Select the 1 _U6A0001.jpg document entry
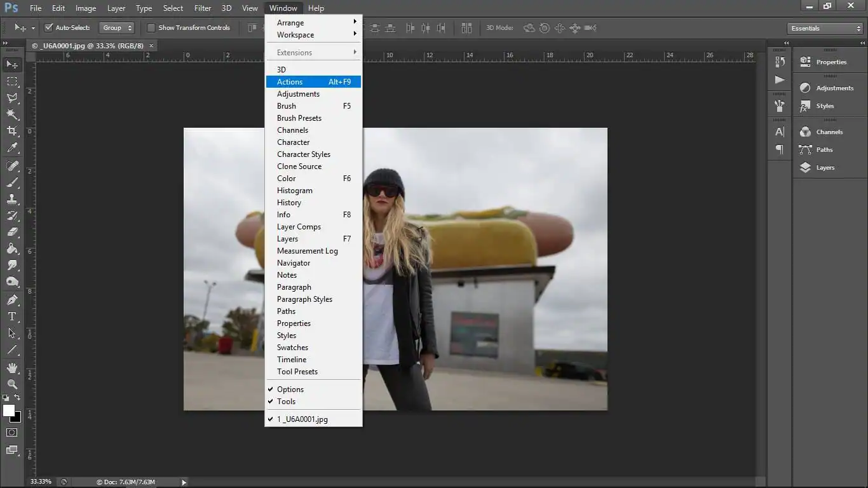The image size is (868, 488). 301,419
